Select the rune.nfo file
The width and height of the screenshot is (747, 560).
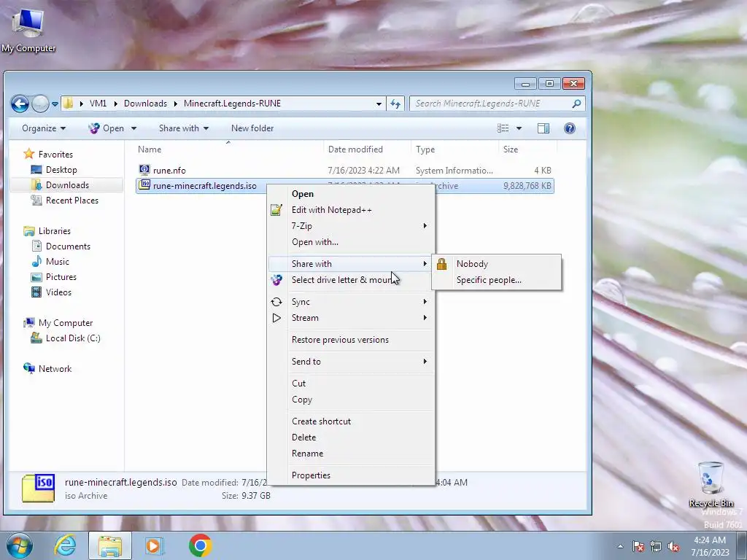pos(169,171)
